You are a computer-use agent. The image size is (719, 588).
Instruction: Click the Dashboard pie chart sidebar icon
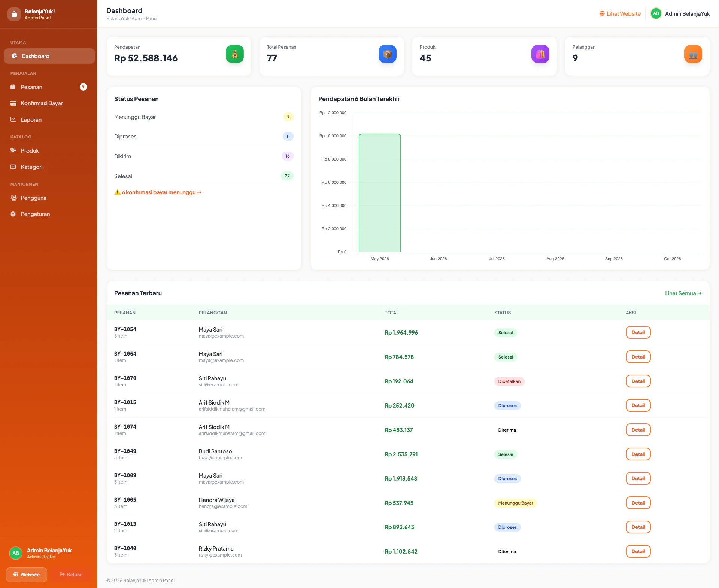(14, 56)
